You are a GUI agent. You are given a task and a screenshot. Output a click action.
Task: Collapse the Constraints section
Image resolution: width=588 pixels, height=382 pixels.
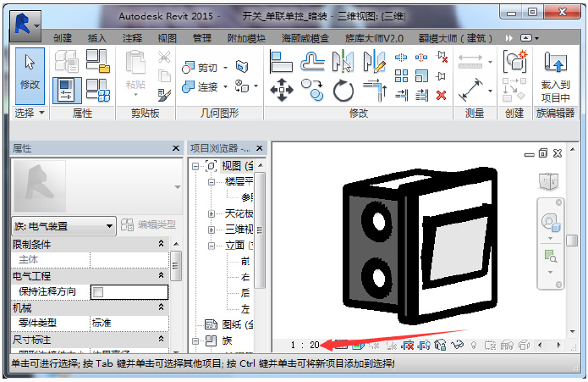coord(162,244)
